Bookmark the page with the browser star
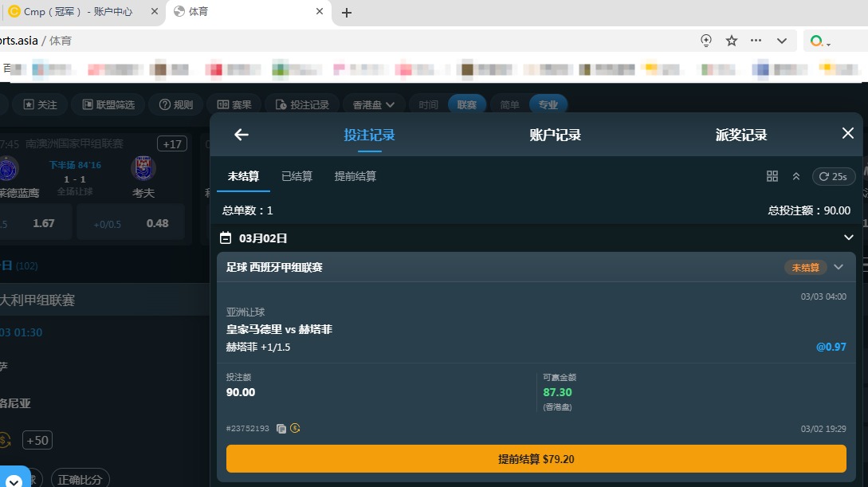The image size is (868, 487). [731, 40]
